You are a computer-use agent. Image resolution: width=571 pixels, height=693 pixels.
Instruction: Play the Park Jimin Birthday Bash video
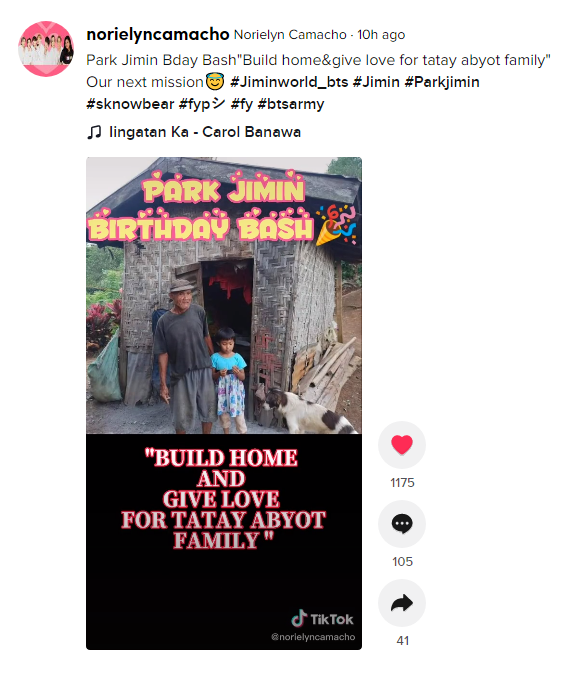point(224,403)
